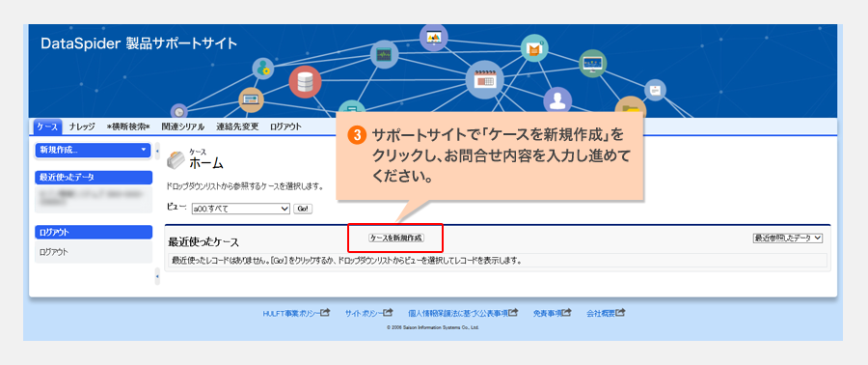868x365 pixels.
Task: Click the blurred item under 最近使ったデータ
Action: pos(93,199)
